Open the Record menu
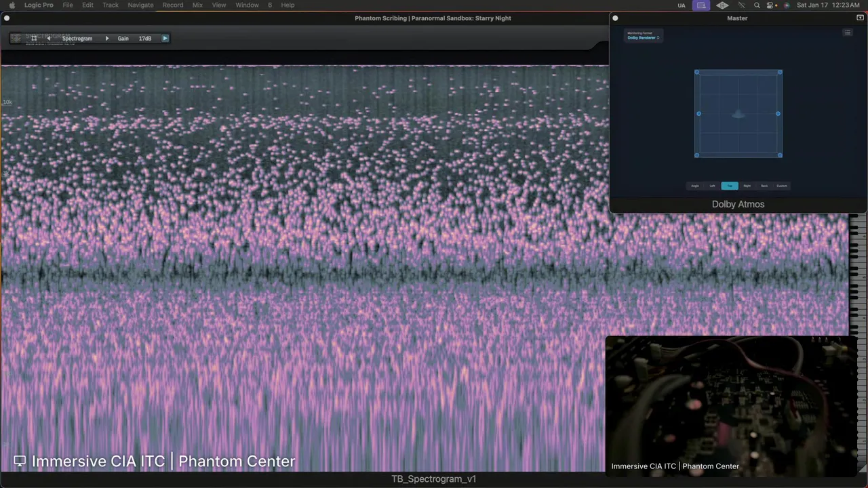Image resolution: width=868 pixels, height=488 pixels. (x=173, y=5)
